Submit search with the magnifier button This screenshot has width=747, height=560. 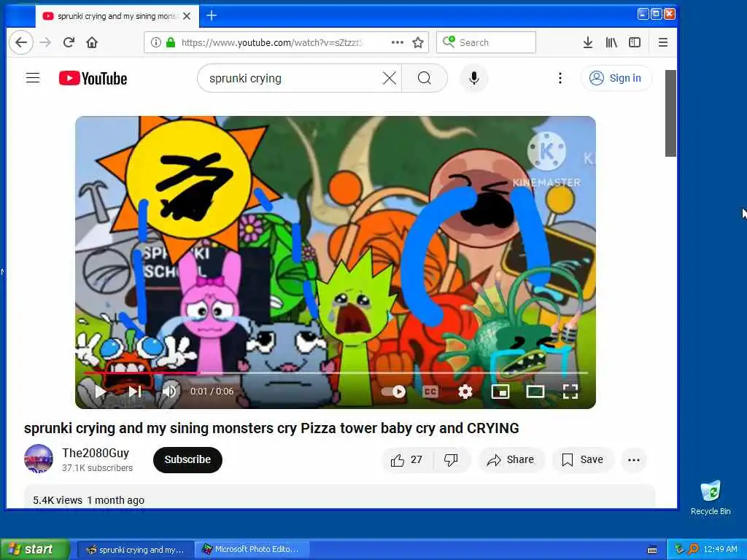425,78
